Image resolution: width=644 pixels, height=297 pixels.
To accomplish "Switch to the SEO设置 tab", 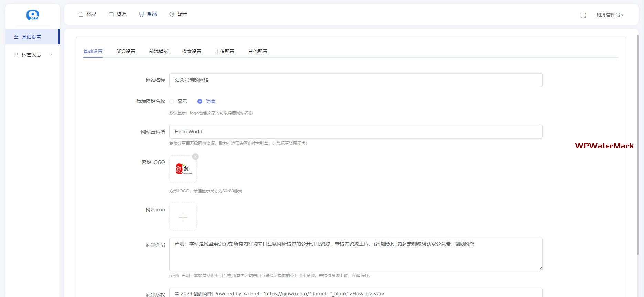I will tap(126, 51).
